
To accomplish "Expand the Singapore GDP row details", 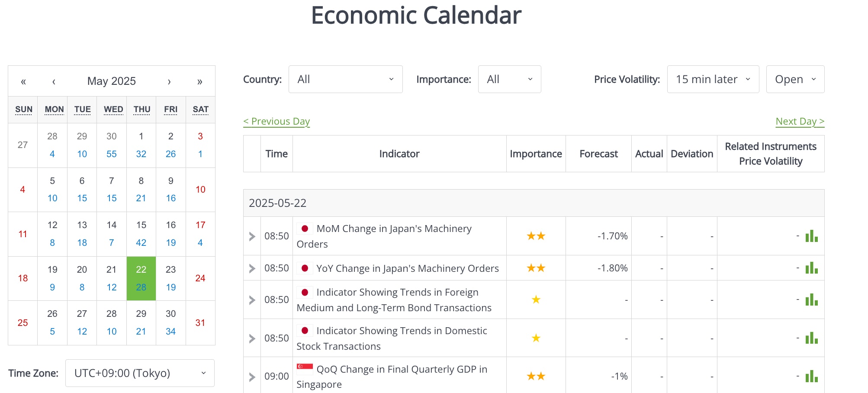I will pyautogui.click(x=251, y=376).
